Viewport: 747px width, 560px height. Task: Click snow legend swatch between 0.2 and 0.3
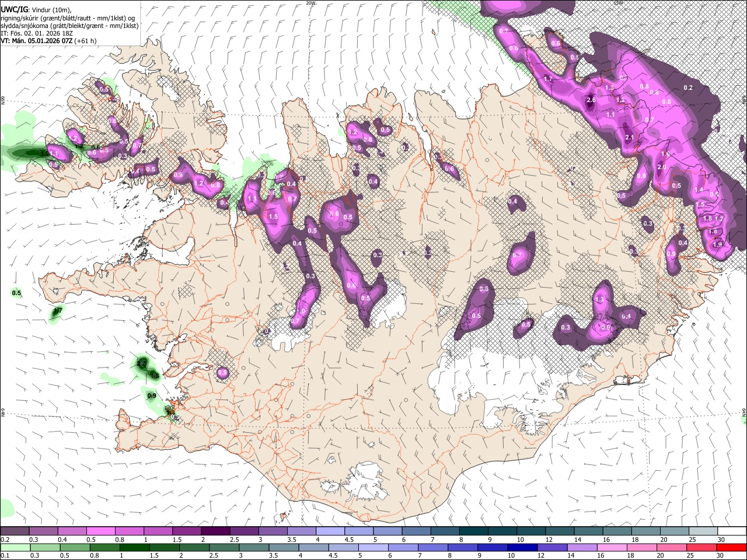15,531
